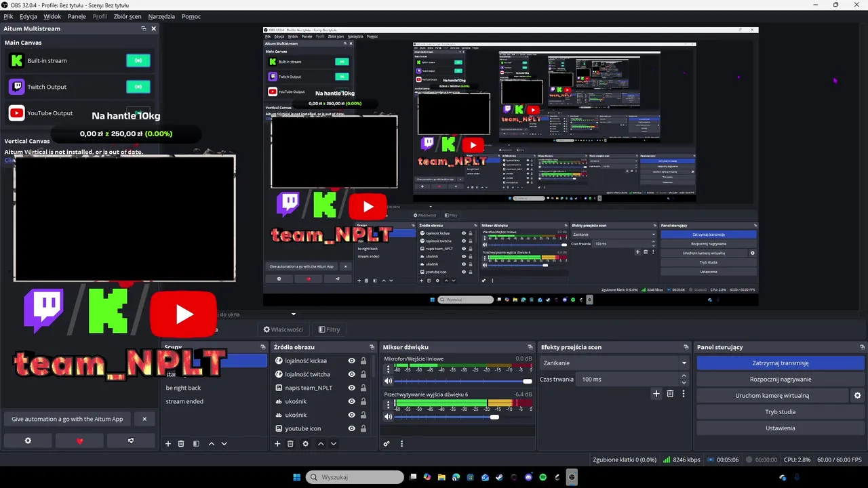This screenshot has height=488, width=868.
Task: Open scene filters icon in Sceny panel
Action: point(196,444)
